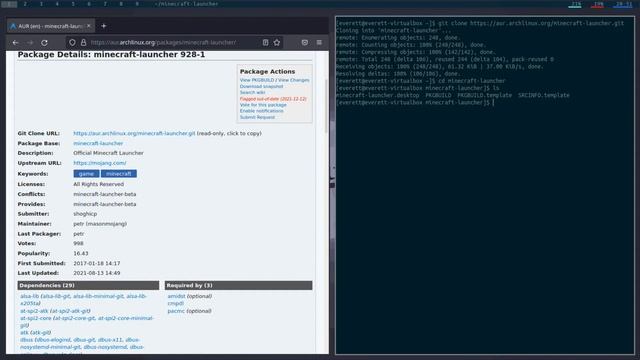The height and width of the screenshot is (360, 640).
Task: Open the Firefox hamburger menu
Action: point(319,42)
